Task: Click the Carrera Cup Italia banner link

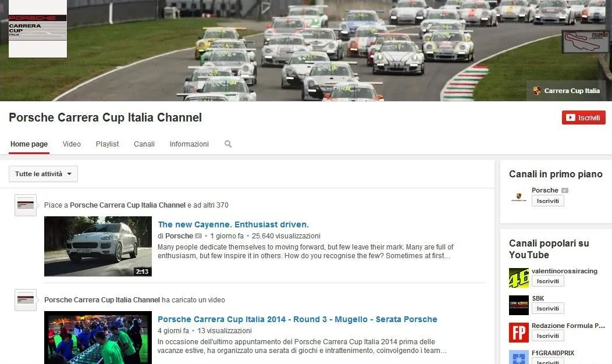Action: pos(566,91)
